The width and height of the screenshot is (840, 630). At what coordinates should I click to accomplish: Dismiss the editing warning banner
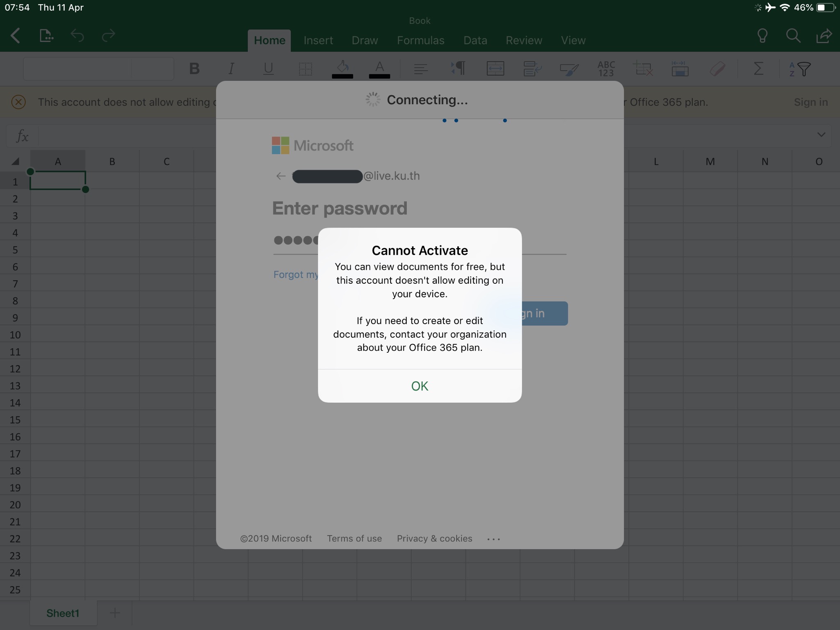pos(18,102)
